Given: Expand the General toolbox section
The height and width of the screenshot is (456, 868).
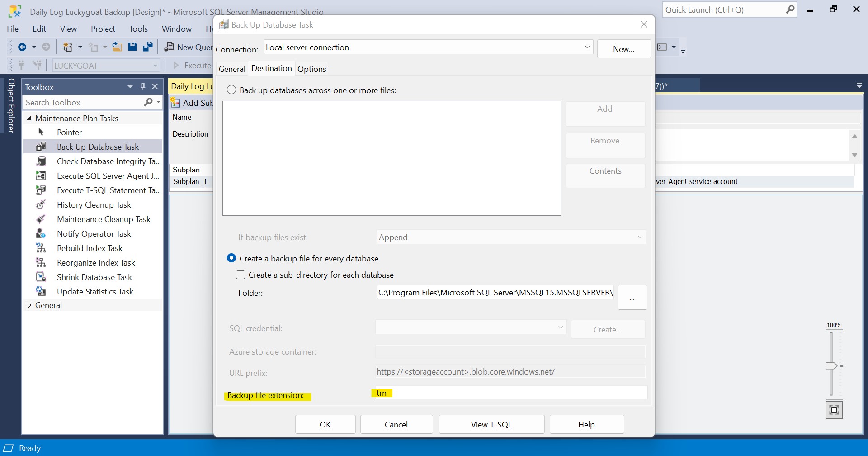Looking at the screenshot, I should tap(29, 305).
